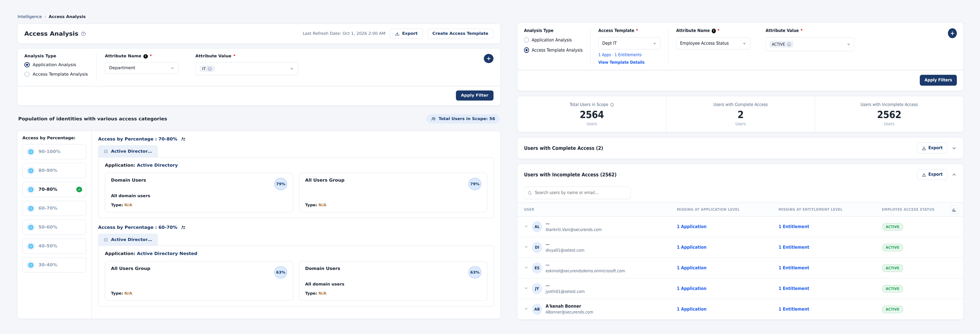Click ACTIVE status badge for eskimol row
The width and height of the screenshot is (980, 334).
(x=892, y=268)
